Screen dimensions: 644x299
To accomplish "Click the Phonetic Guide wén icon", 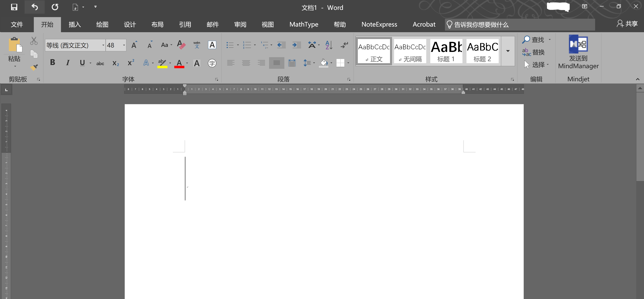I will pyautogui.click(x=197, y=45).
